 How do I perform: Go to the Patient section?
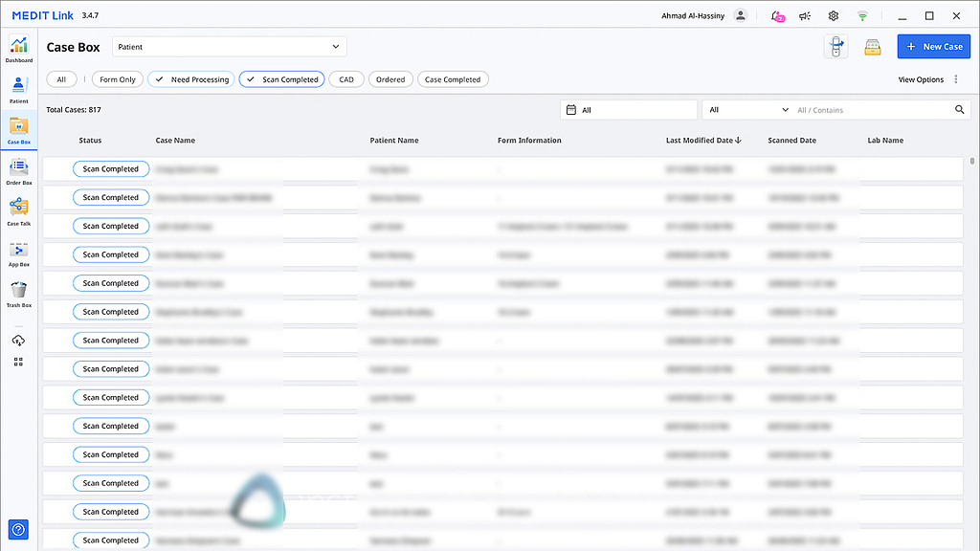(18, 88)
